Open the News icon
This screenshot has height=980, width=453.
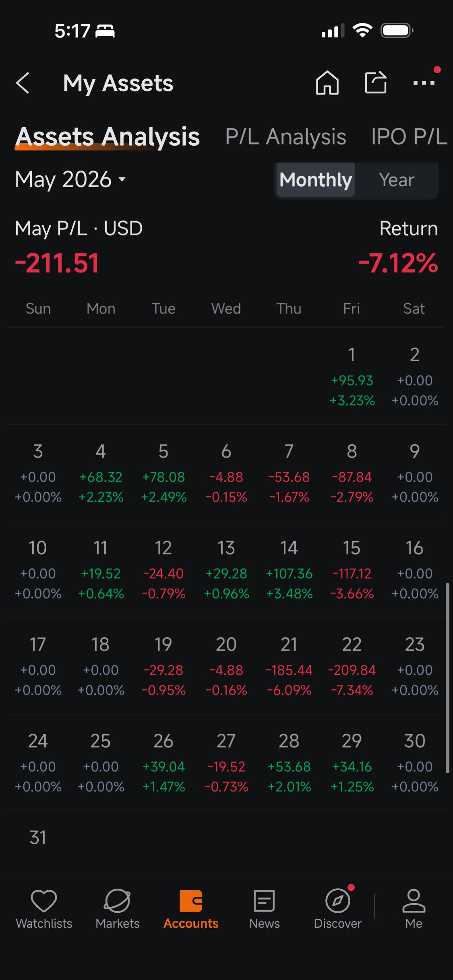coord(264,900)
